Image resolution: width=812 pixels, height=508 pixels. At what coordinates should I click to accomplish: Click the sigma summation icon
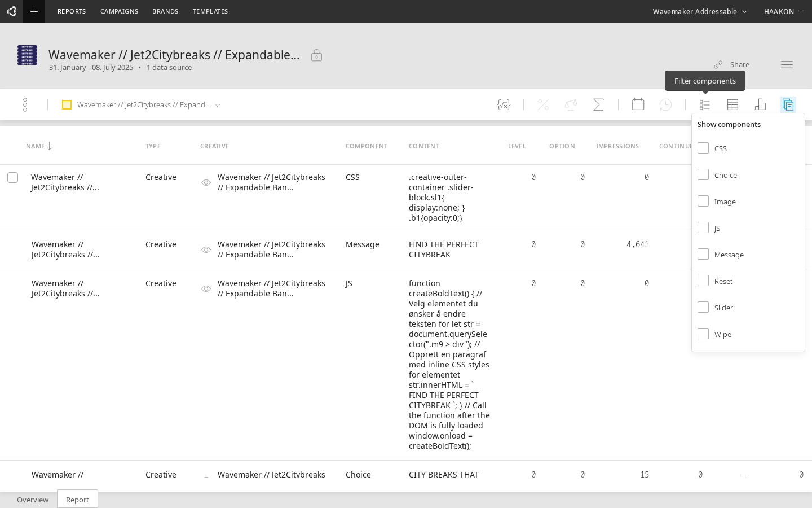[598, 104]
